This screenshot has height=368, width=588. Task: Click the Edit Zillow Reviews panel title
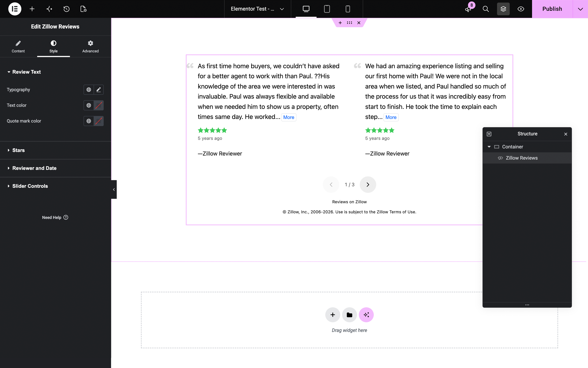pos(55,27)
